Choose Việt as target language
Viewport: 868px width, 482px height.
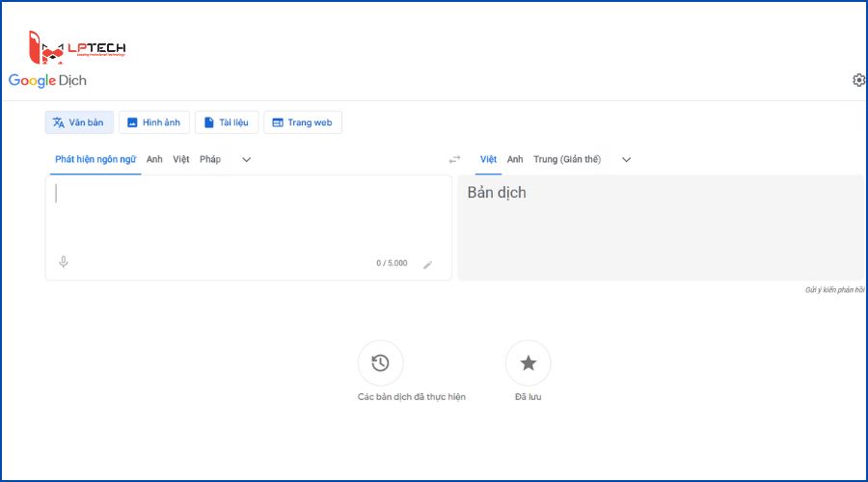488,159
